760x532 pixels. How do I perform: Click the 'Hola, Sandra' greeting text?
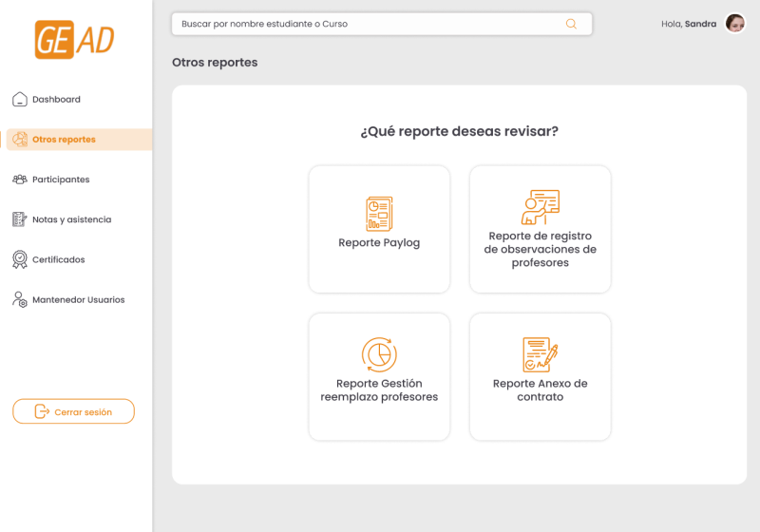pyautogui.click(x=688, y=24)
